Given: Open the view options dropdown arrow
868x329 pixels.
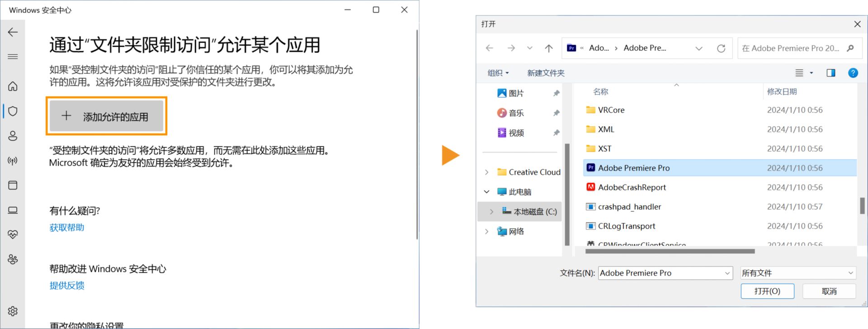Looking at the screenshot, I should 811,73.
